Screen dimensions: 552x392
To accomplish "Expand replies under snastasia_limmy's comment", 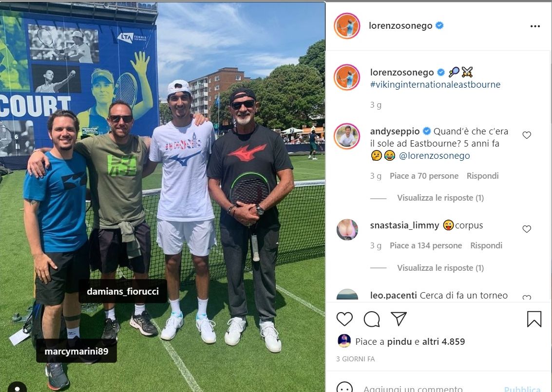I will [x=440, y=268].
